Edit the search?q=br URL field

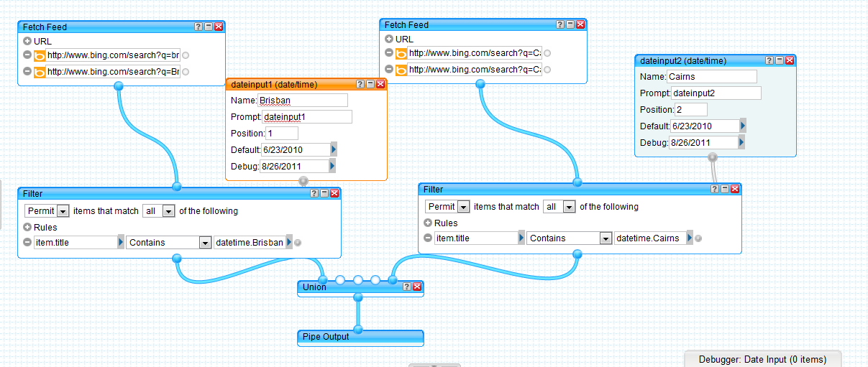(x=113, y=55)
